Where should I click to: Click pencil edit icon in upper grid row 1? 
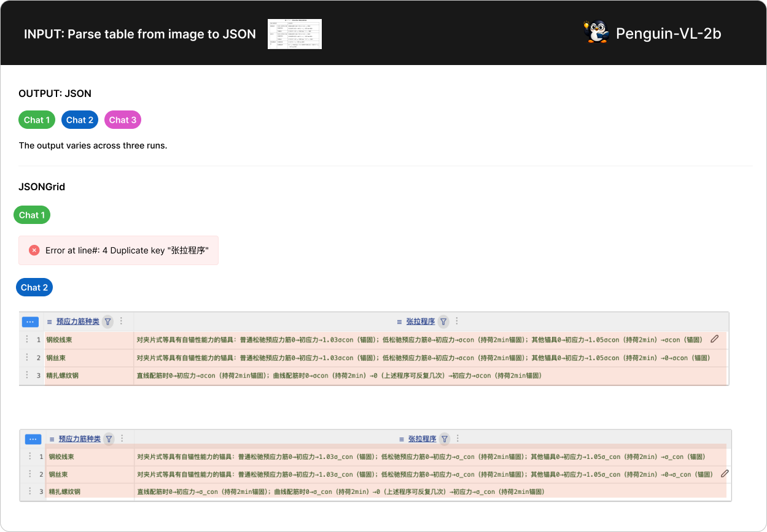(x=714, y=339)
